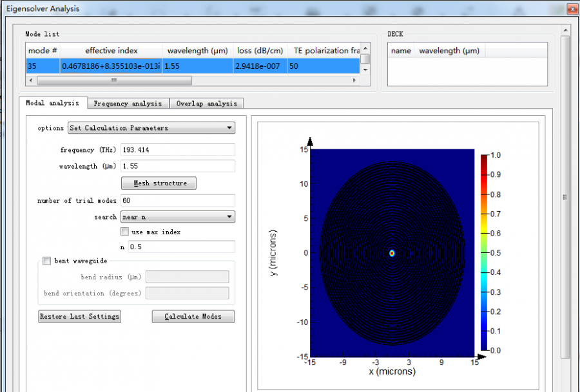The height and width of the screenshot is (392, 580).
Task: Click up arrow of mode list scrollbar
Action: coord(365,48)
